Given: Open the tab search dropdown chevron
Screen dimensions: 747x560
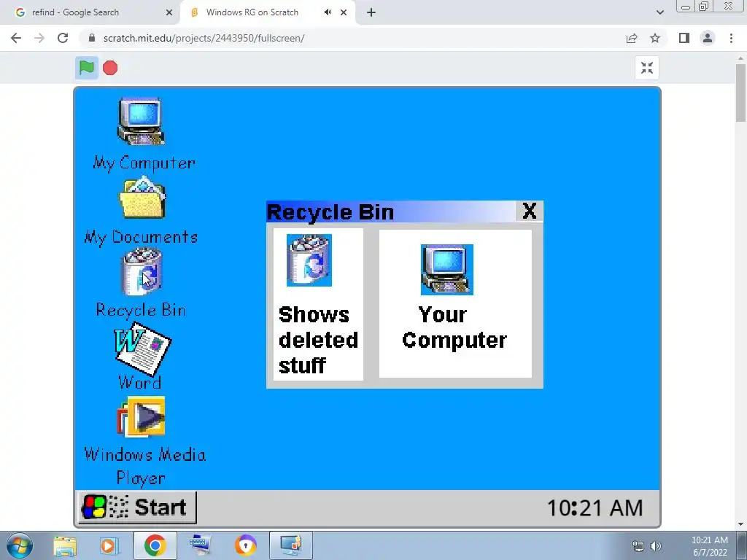Looking at the screenshot, I should [x=659, y=12].
